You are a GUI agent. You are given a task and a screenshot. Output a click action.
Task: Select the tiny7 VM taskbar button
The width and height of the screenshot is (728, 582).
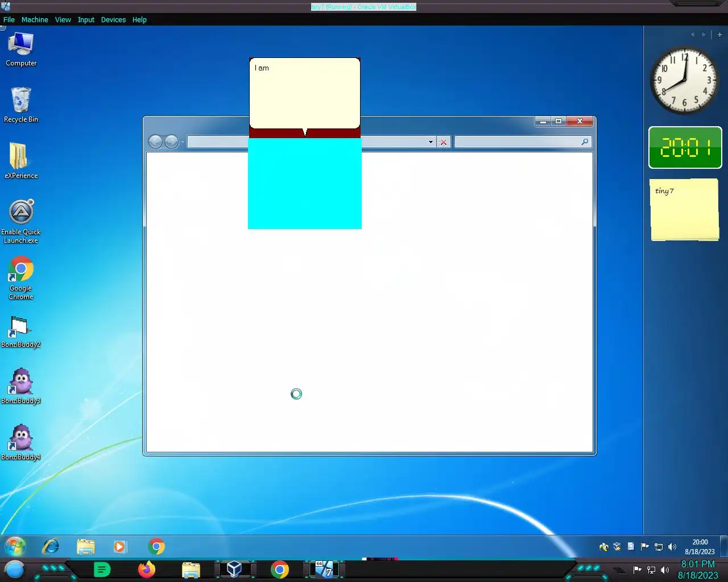click(324, 569)
